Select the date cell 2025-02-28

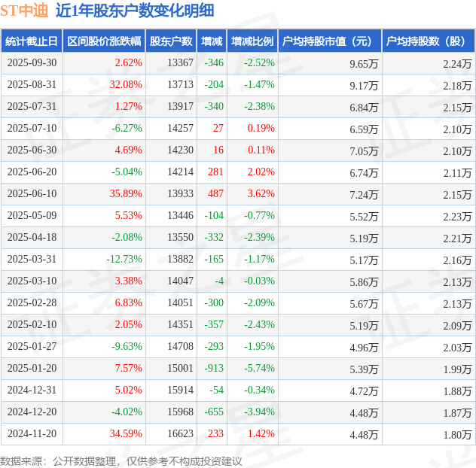(x=32, y=302)
